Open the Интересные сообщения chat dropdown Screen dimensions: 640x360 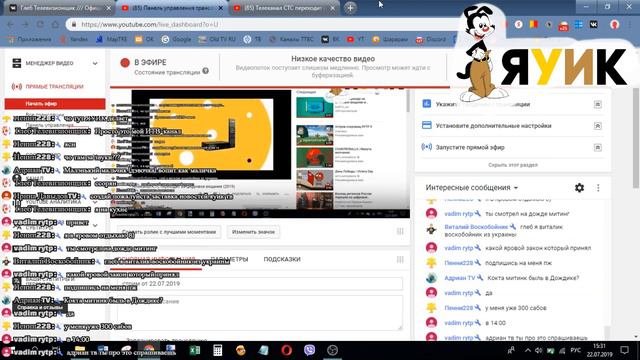[472, 188]
